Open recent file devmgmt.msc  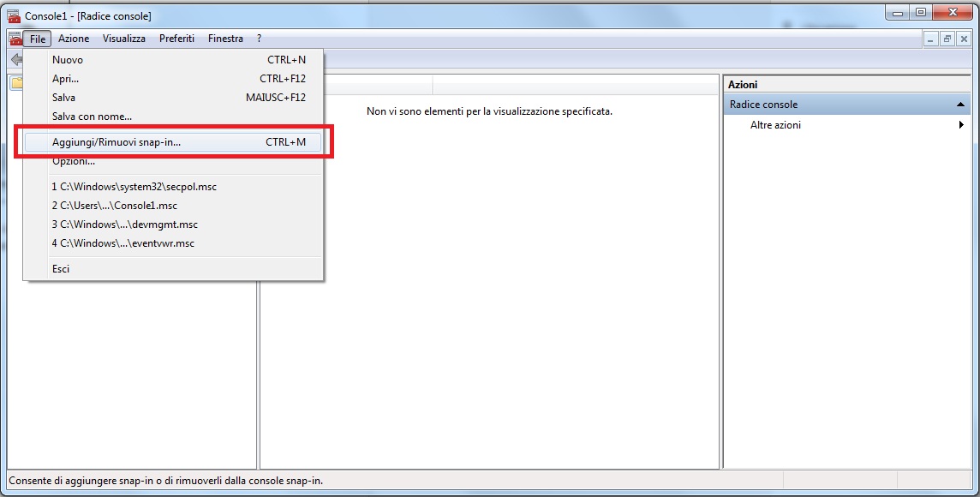click(x=173, y=225)
